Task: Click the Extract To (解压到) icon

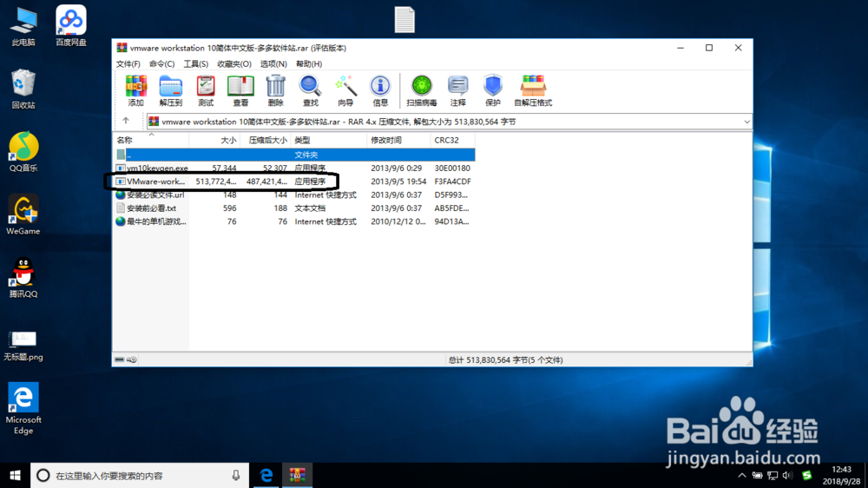Action: click(x=170, y=91)
